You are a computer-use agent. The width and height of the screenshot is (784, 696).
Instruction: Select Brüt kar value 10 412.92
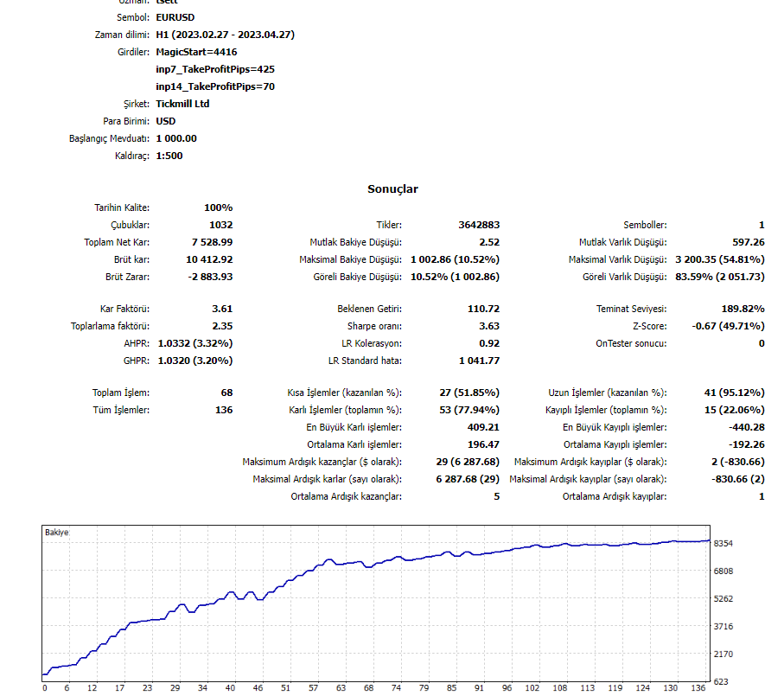[x=209, y=259]
